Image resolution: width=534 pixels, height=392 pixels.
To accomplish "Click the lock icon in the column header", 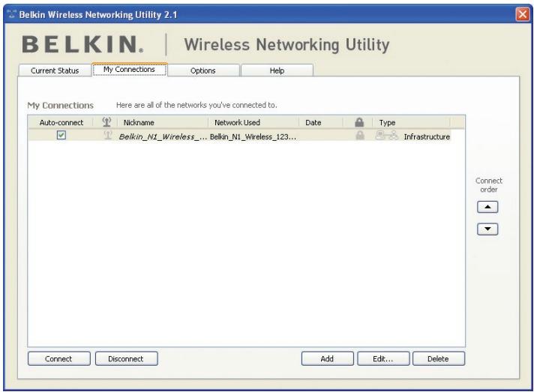I will [359, 122].
